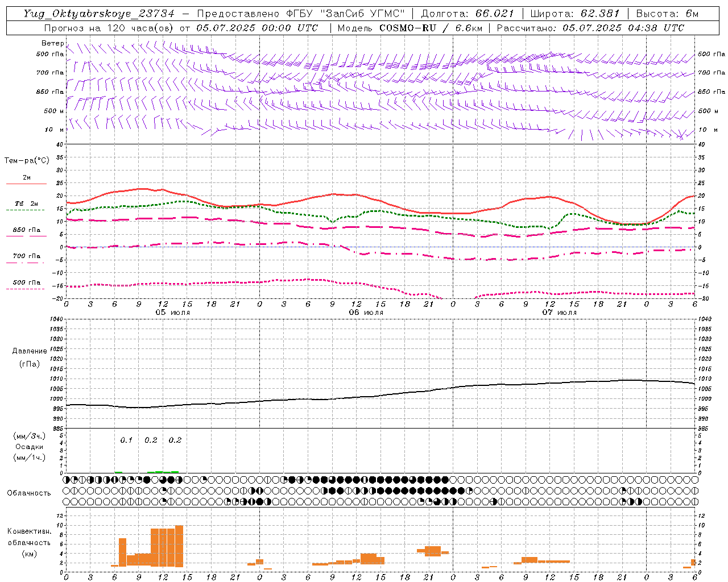Click the (мм/3ч.) precipitation unit label
Screen dimensions: 728x582
pyautogui.click(x=30, y=436)
